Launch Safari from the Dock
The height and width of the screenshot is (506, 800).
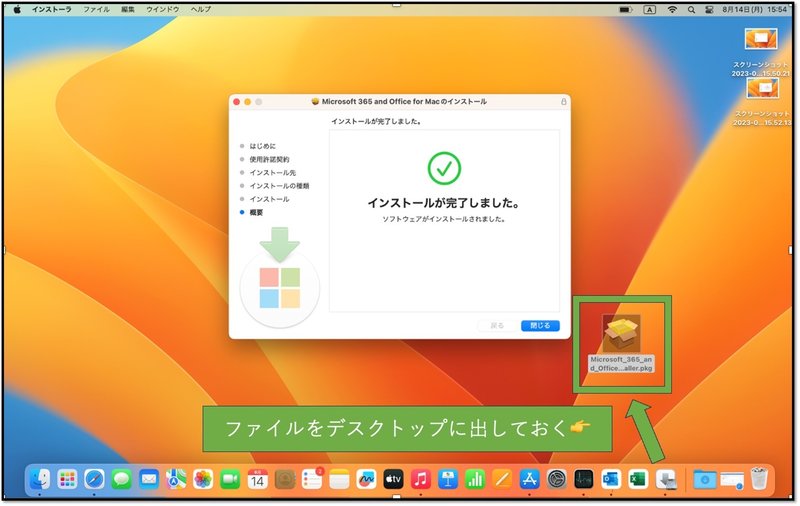click(94, 479)
